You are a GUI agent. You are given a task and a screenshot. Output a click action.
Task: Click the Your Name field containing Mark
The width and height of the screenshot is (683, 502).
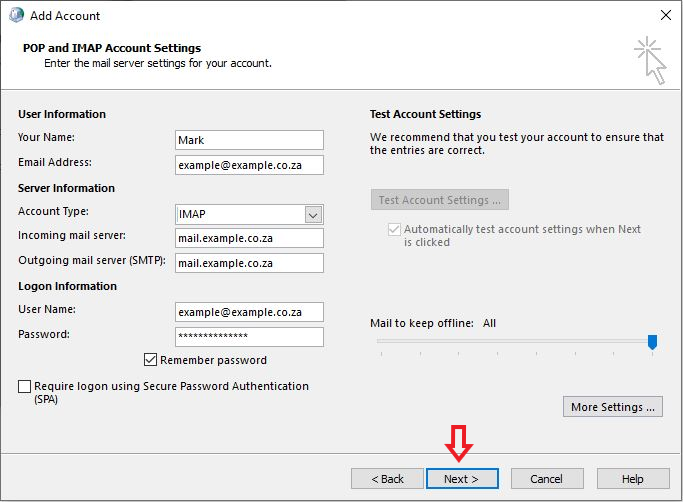tap(249, 140)
